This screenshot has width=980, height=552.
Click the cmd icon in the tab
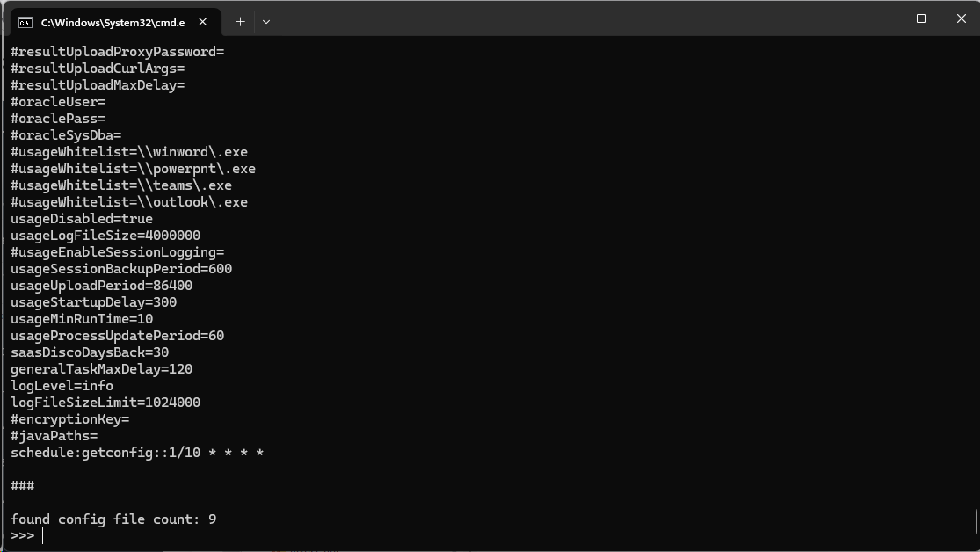coord(26,22)
